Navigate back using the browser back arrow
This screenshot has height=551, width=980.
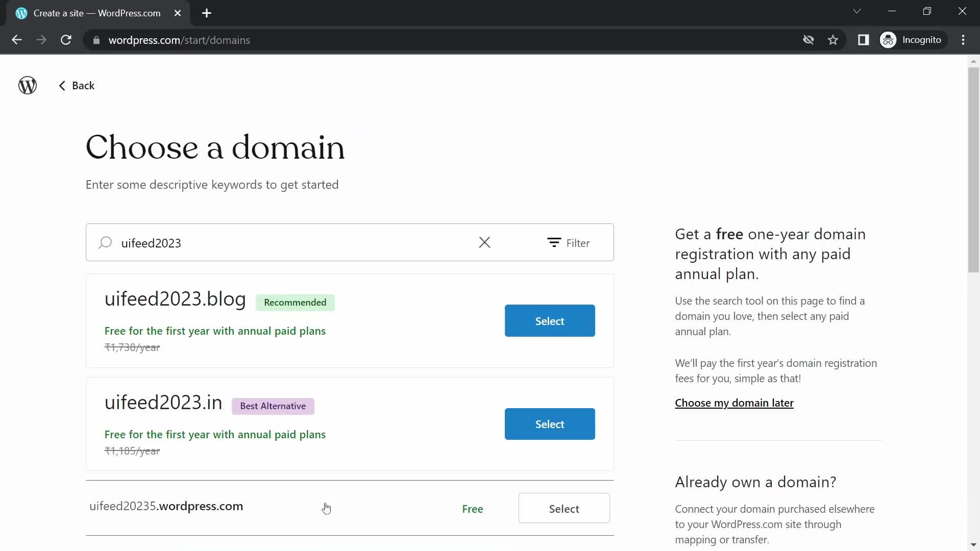click(x=17, y=40)
